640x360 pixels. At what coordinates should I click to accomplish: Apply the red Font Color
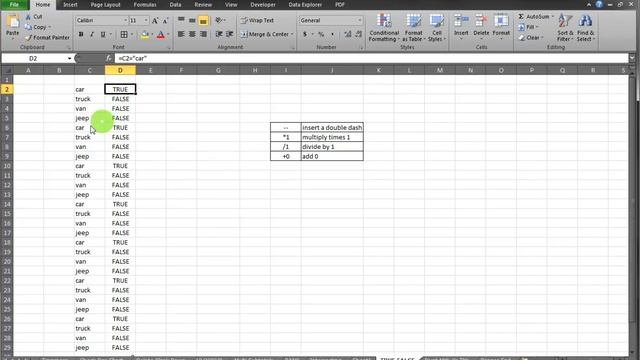(161, 35)
